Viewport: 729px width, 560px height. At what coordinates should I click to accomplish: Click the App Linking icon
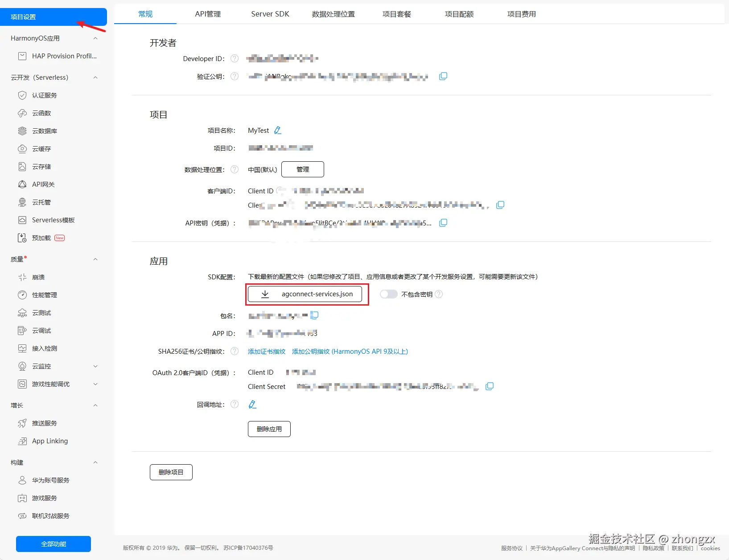point(22,441)
